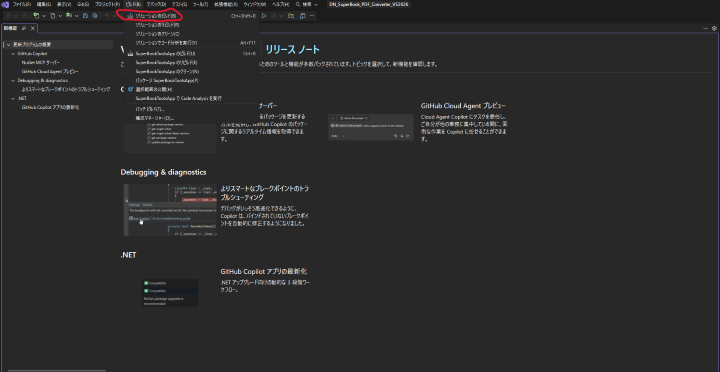Open the 拡張機能(X) menu
Screen dimensions: 720x372
tap(226, 4)
